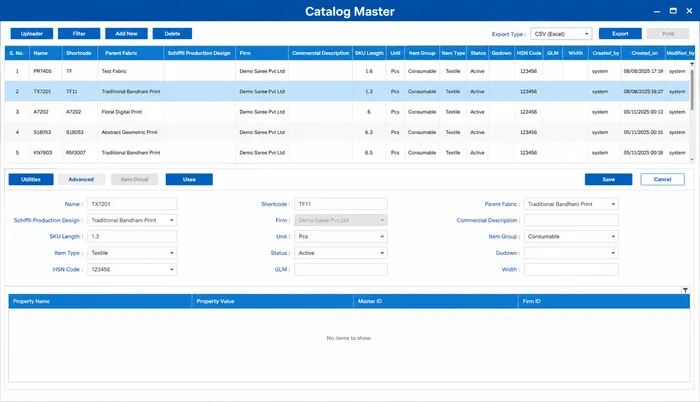Viewport: 700px width, 402px height.
Task: Click the SKU Length input field
Action: pyautogui.click(x=132, y=237)
